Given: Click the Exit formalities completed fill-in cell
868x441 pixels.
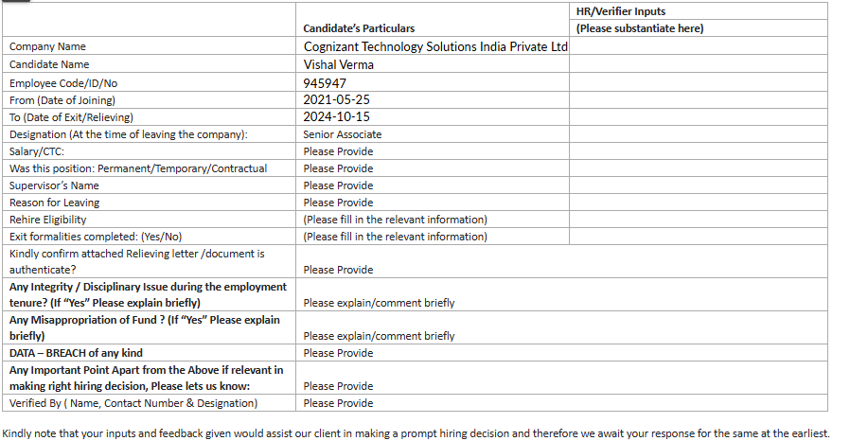Looking at the screenshot, I should [x=395, y=237].
